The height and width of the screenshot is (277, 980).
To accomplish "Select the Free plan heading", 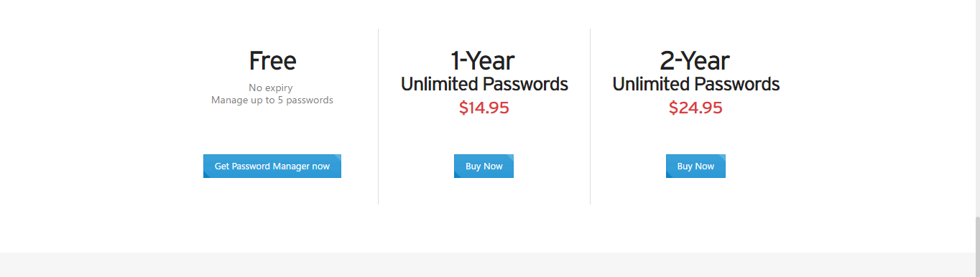I will click(272, 61).
